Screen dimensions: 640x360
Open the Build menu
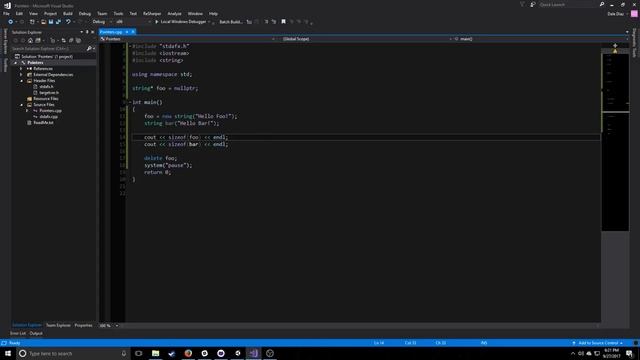(x=68, y=13)
